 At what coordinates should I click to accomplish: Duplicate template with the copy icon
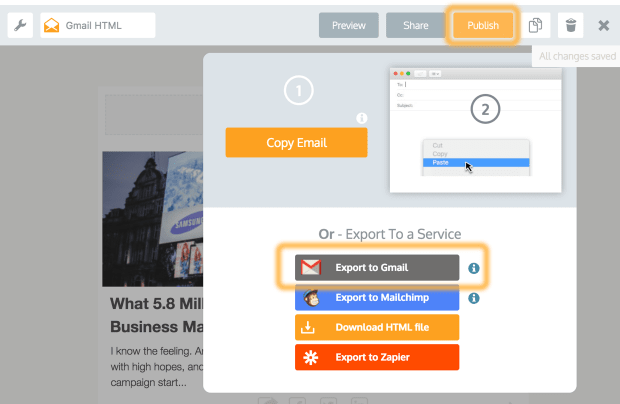coord(535,25)
